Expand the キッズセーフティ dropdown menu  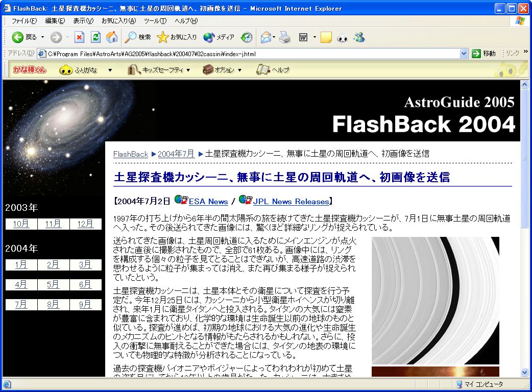(188, 70)
